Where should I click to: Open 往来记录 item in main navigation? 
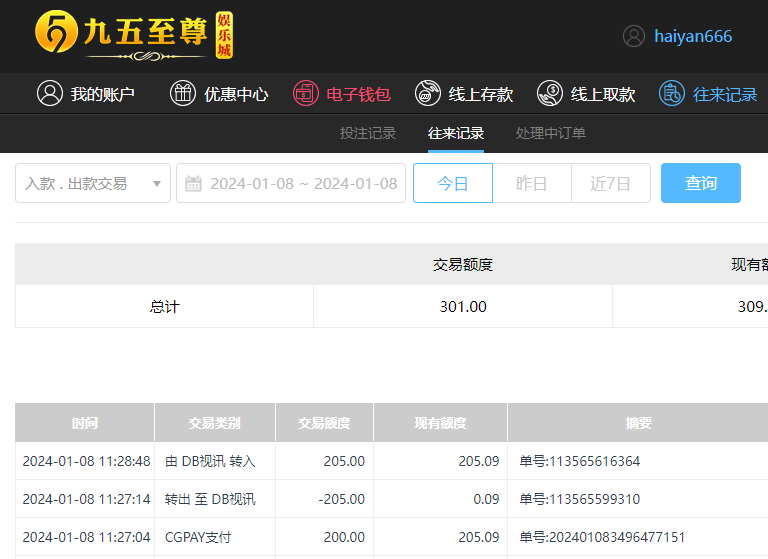pos(725,94)
